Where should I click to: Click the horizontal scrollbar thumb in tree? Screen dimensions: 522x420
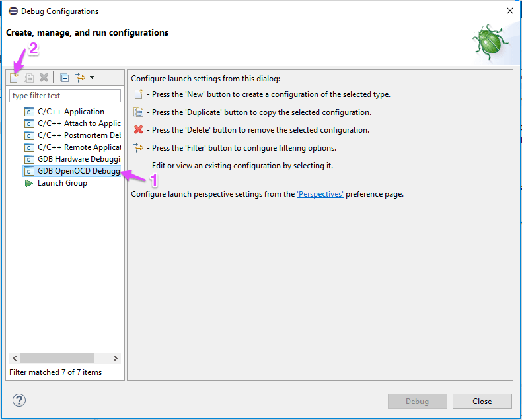(x=57, y=358)
